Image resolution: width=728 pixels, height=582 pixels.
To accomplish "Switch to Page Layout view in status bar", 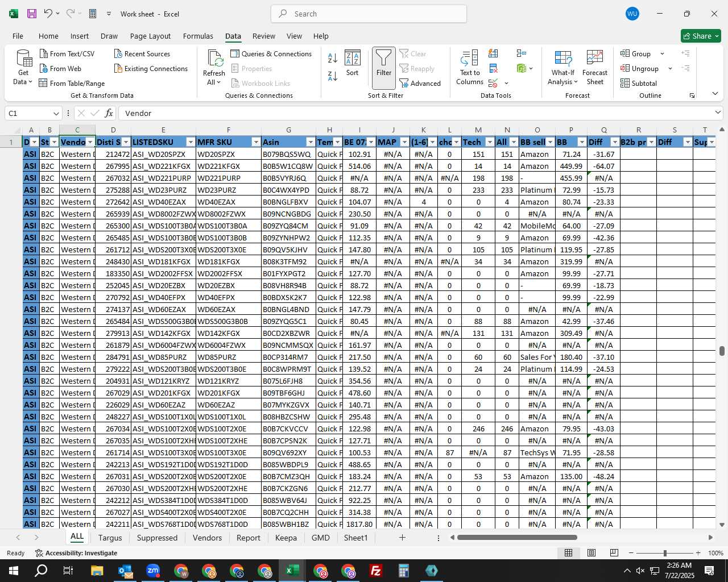I will pyautogui.click(x=591, y=553).
